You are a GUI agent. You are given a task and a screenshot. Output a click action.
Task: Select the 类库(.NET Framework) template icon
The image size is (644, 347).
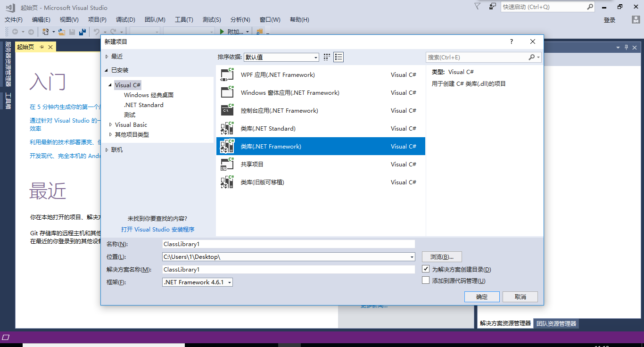click(x=227, y=146)
